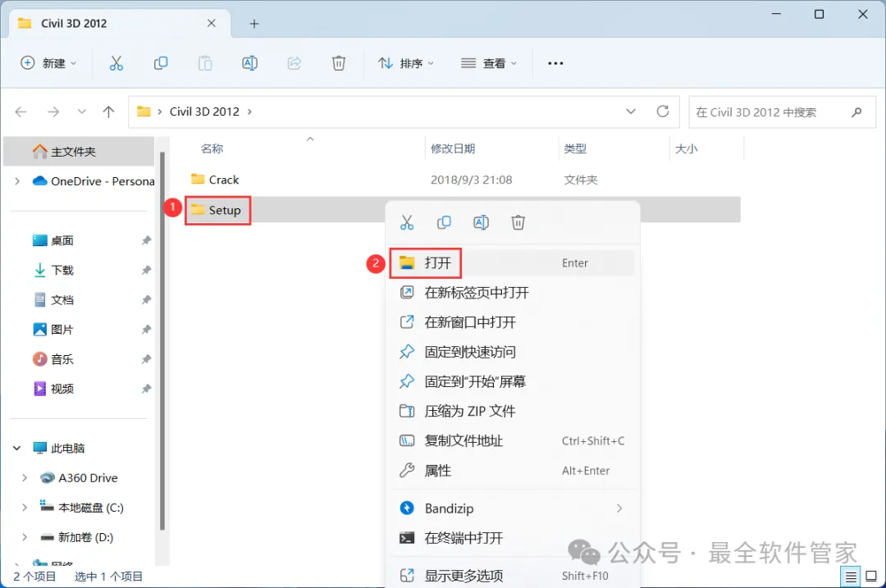Screen dimensions: 886x588
Task: Open the Bandizip submenu
Action: tap(513, 508)
